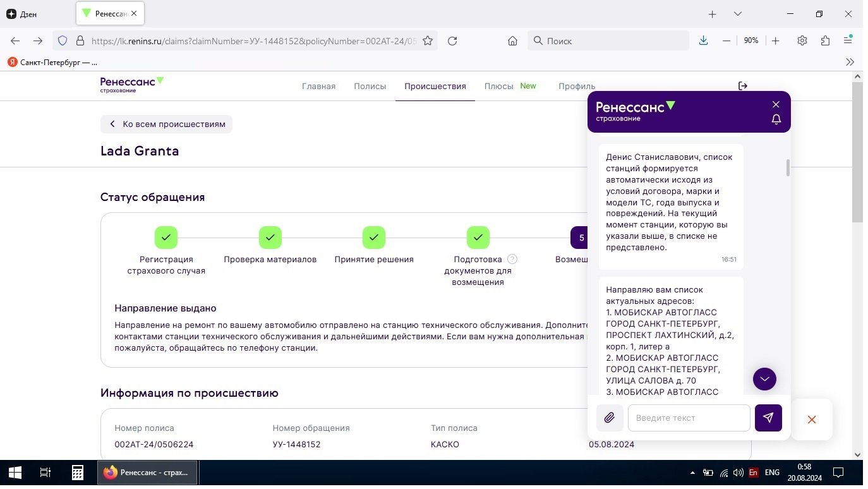Open the downloads panel
Screen dimensions: 868x489
point(703,40)
